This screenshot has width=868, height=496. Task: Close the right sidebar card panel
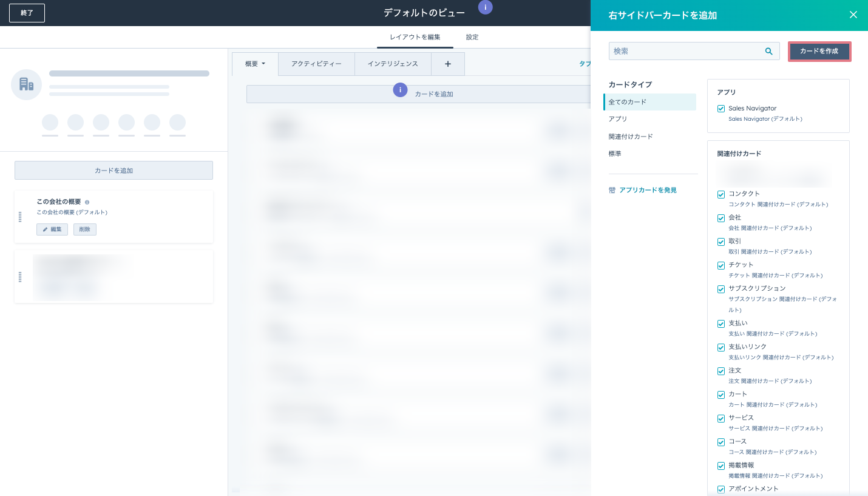pos(853,15)
